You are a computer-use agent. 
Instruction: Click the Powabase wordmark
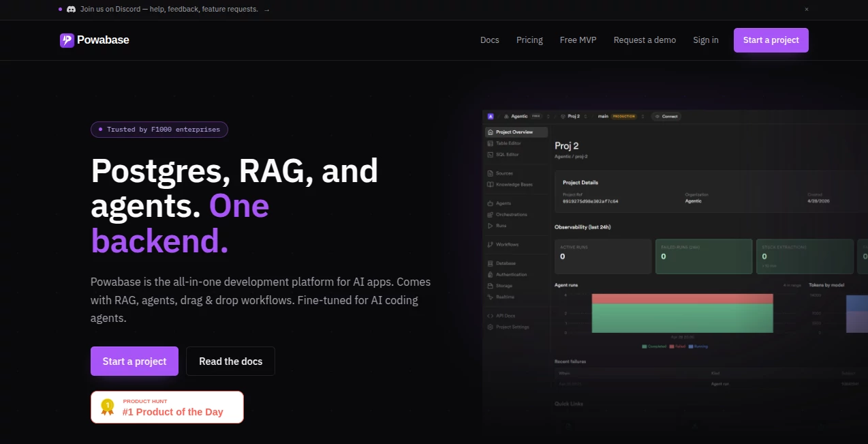tap(103, 40)
